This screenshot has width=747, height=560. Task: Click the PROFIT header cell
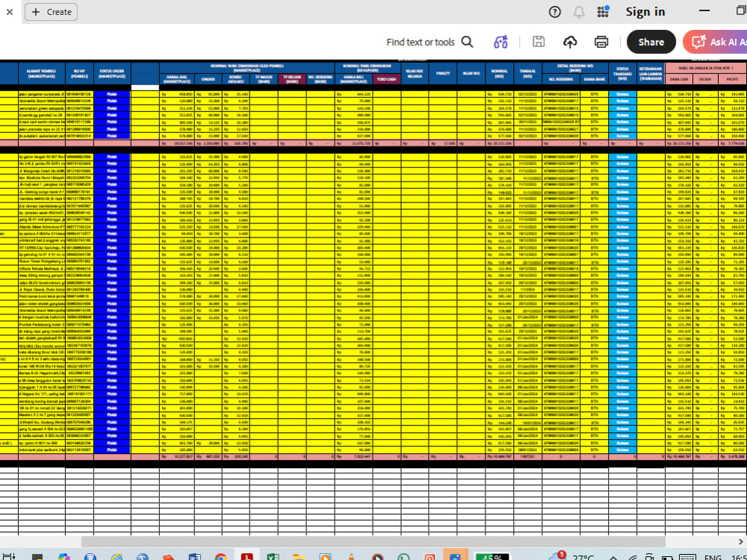coord(732,80)
